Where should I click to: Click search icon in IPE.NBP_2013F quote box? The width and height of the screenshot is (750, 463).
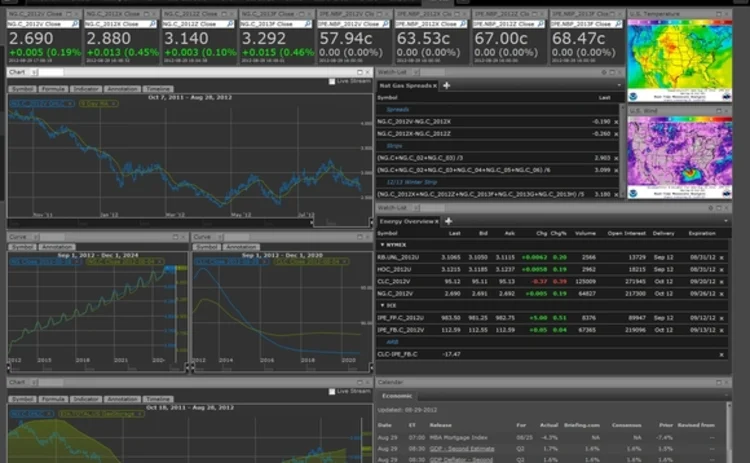point(618,23)
